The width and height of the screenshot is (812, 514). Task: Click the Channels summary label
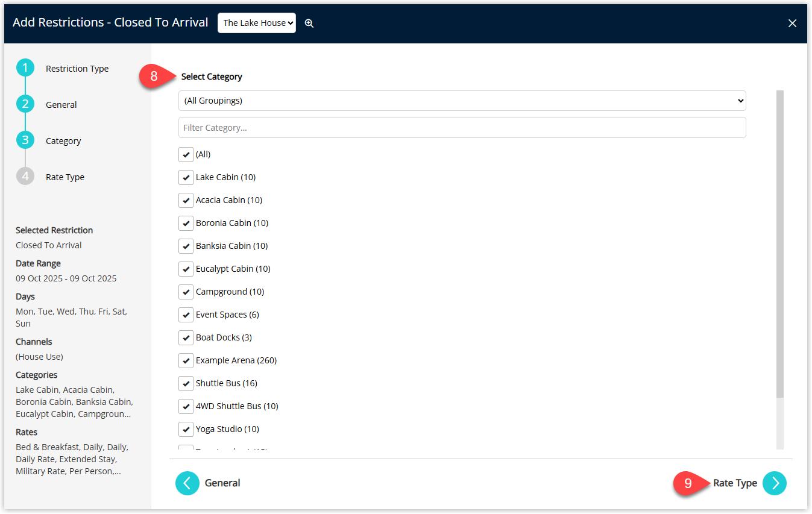coord(34,342)
